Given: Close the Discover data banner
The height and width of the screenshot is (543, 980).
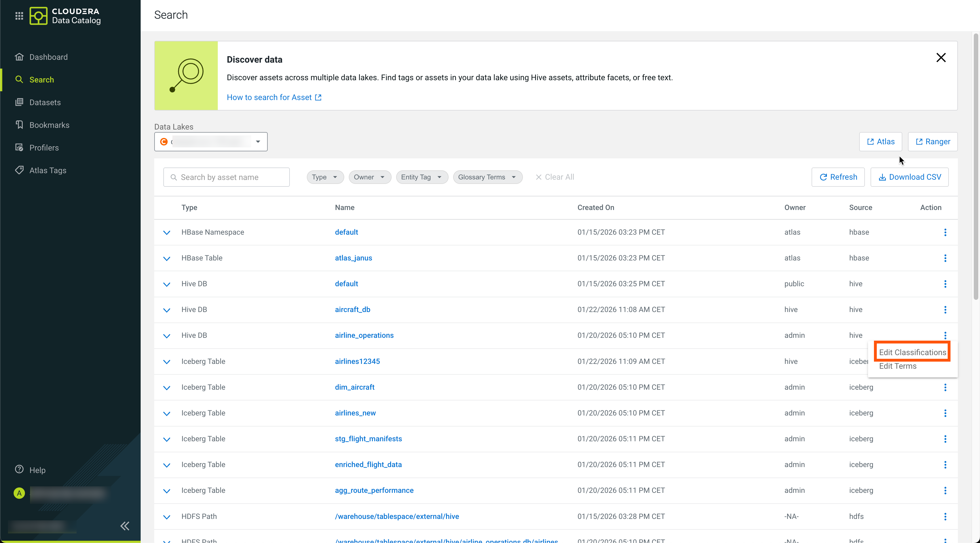Looking at the screenshot, I should click(x=941, y=58).
